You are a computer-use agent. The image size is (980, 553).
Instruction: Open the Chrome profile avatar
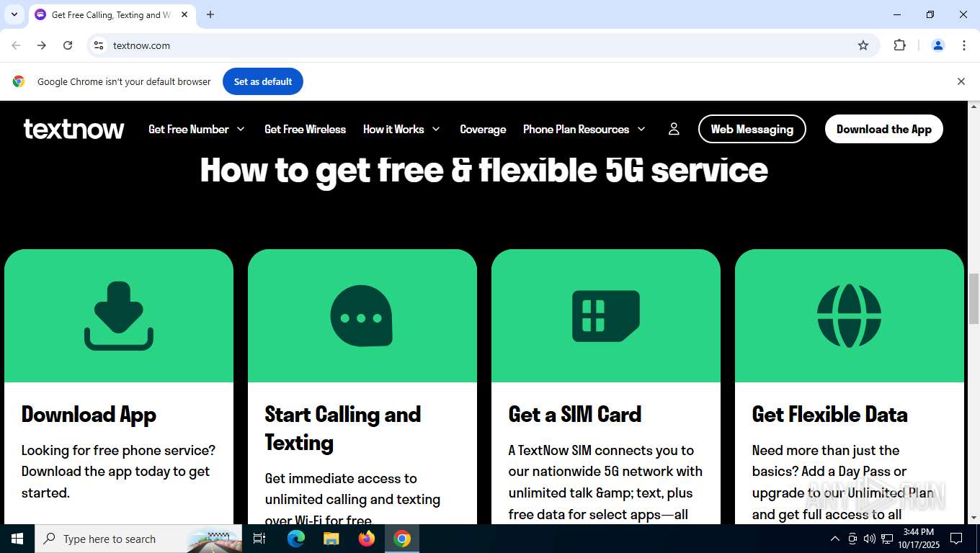coord(938,45)
